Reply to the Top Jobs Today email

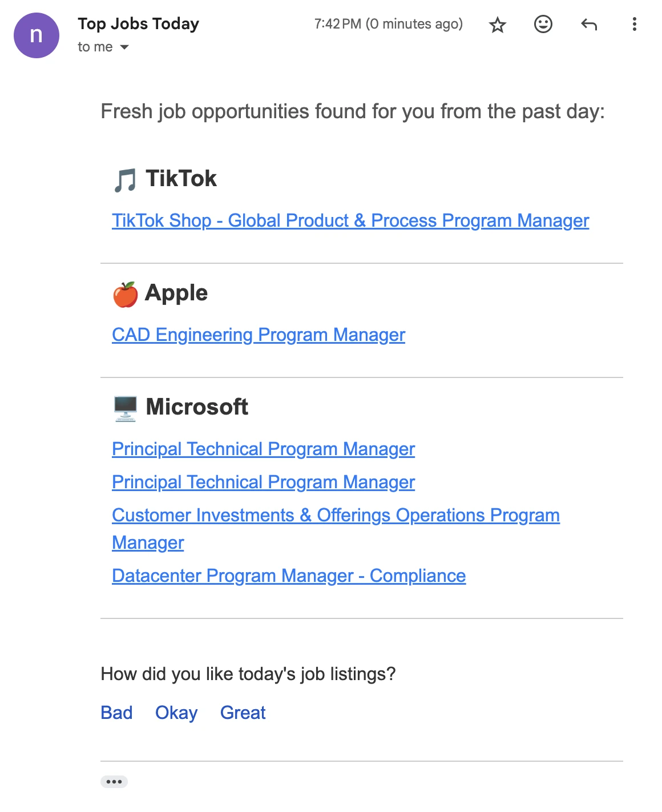(590, 24)
